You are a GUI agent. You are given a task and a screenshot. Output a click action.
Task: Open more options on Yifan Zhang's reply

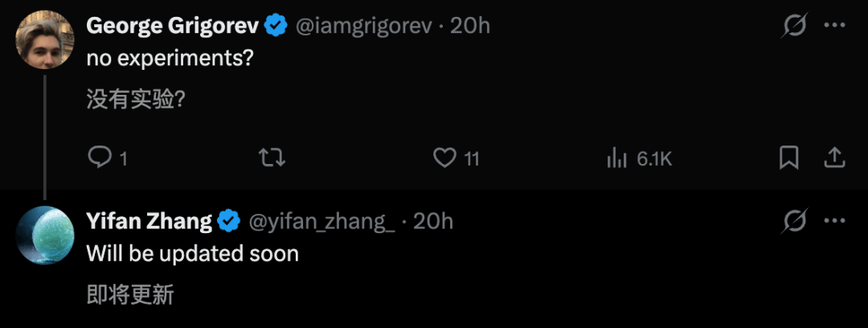point(835,221)
